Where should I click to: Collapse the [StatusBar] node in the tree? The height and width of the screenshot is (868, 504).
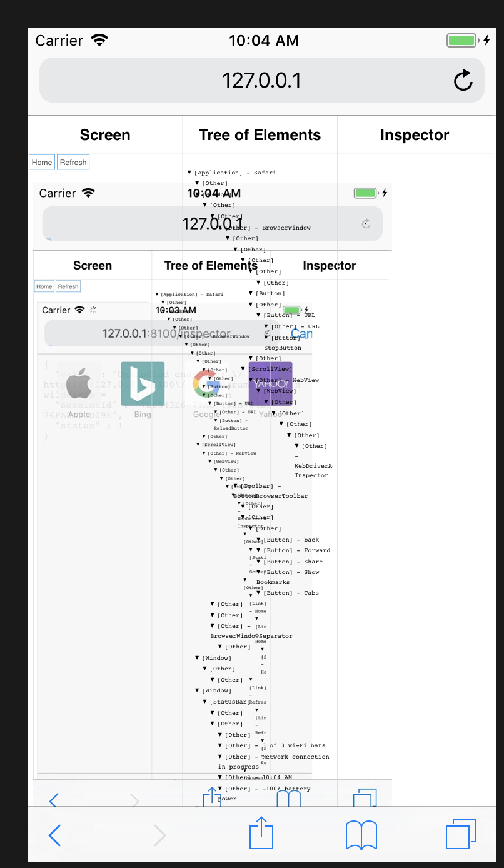[205, 701]
